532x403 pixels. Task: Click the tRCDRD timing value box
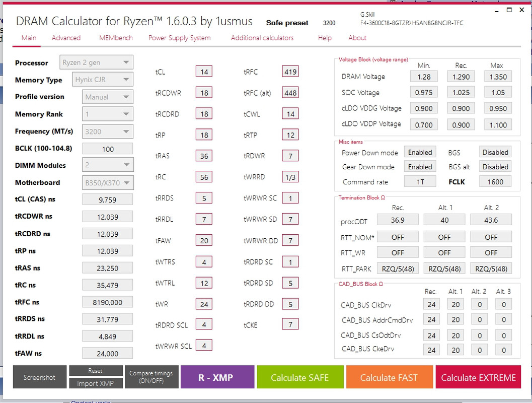[x=204, y=114]
